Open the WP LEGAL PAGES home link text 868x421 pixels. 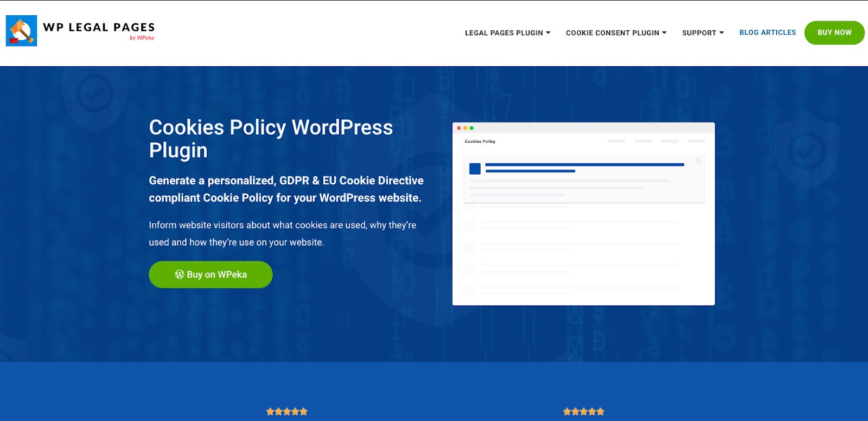pos(99,27)
